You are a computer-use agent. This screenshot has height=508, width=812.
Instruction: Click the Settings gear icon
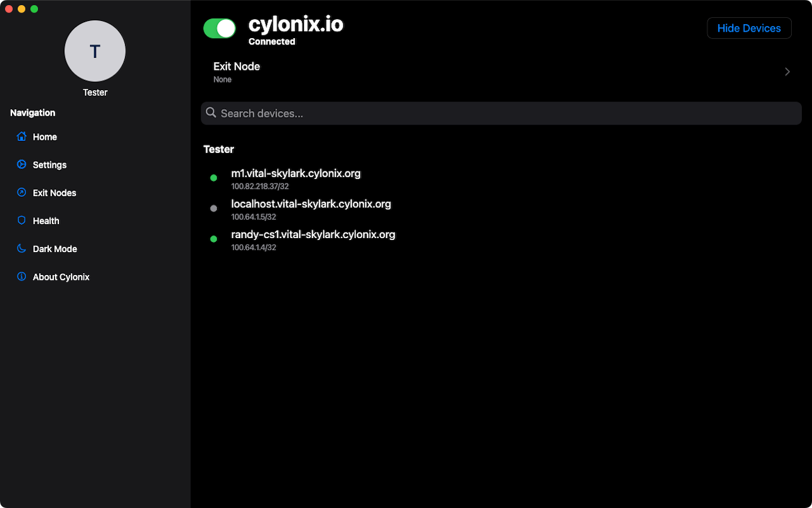point(22,164)
